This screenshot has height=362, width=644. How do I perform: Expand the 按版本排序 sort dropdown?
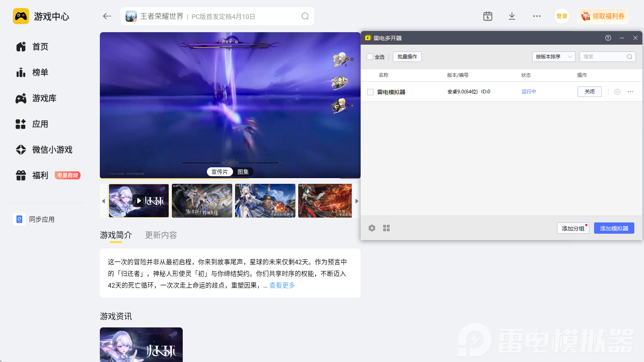tap(554, 57)
